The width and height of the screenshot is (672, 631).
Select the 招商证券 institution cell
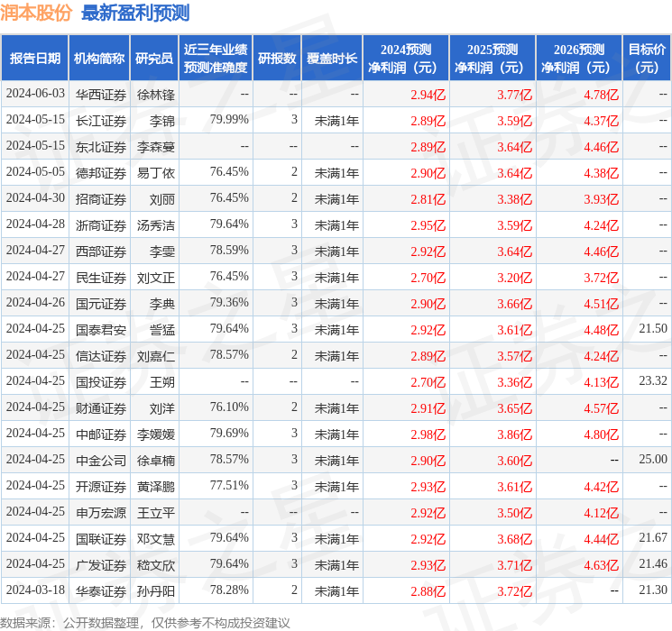coord(101,199)
